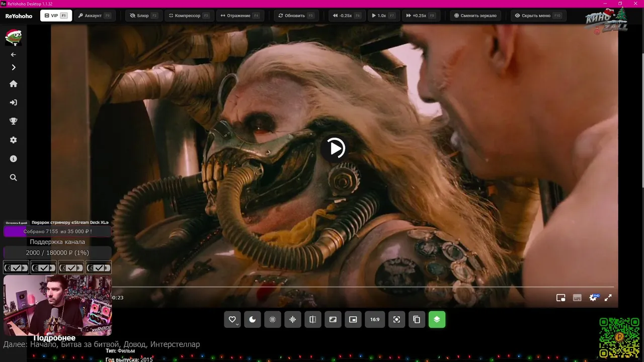Click the Обновить refresh button
The height and width of the screenshot is (362, 644).
click(x=296, y=16)
